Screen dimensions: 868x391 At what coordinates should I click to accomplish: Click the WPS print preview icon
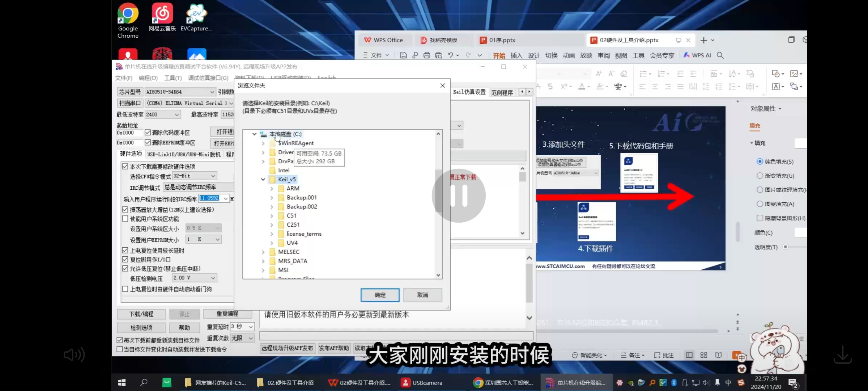pyautogui.click(x=438, y=55)
